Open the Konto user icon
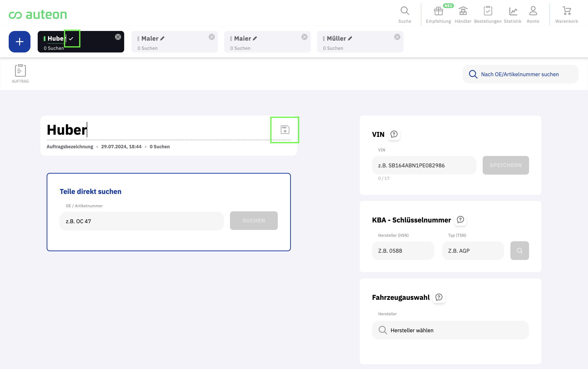The height and width of the screenshot is (369, 588). (533, 11)
